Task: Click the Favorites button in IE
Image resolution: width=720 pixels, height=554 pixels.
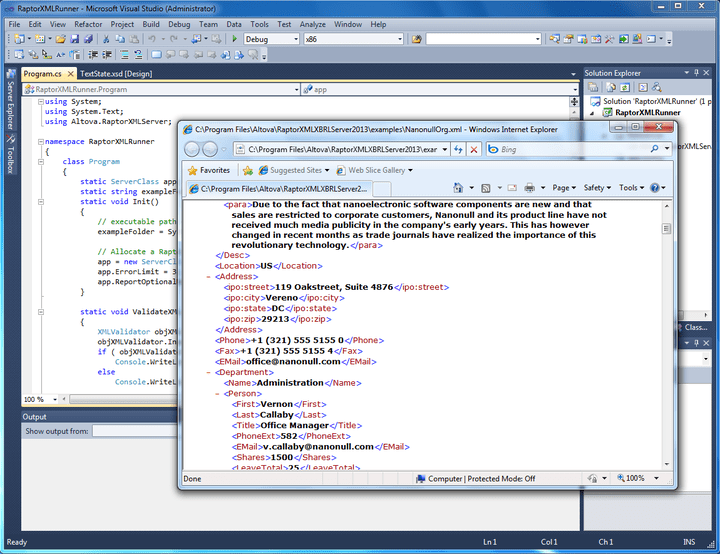Action: 209,170
